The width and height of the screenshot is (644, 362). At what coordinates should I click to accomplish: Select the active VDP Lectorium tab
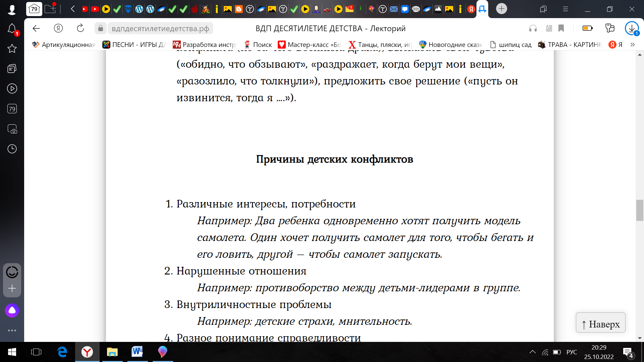pos(482,9)
